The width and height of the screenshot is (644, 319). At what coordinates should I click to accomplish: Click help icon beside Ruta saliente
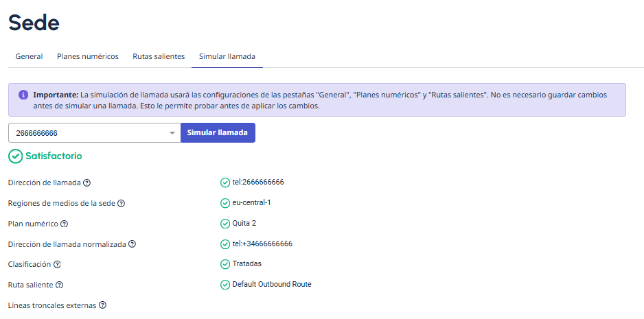point(60,285)
